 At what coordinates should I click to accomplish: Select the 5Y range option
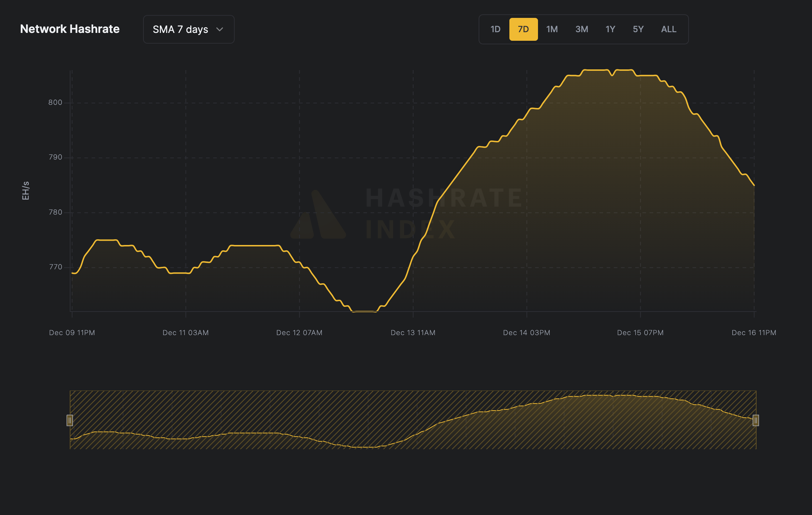638,29
